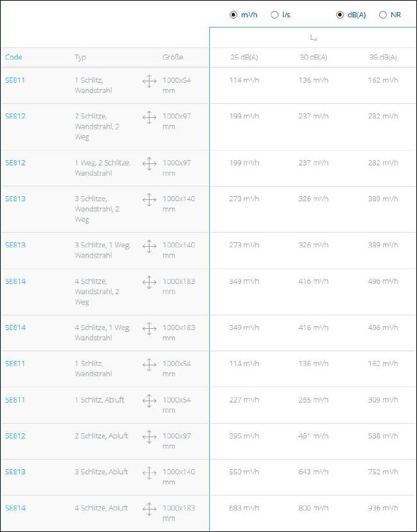Click the dimension icon beside 1 Schlitz, Abluft
The image size is (417, 532).
click(149, 401)
